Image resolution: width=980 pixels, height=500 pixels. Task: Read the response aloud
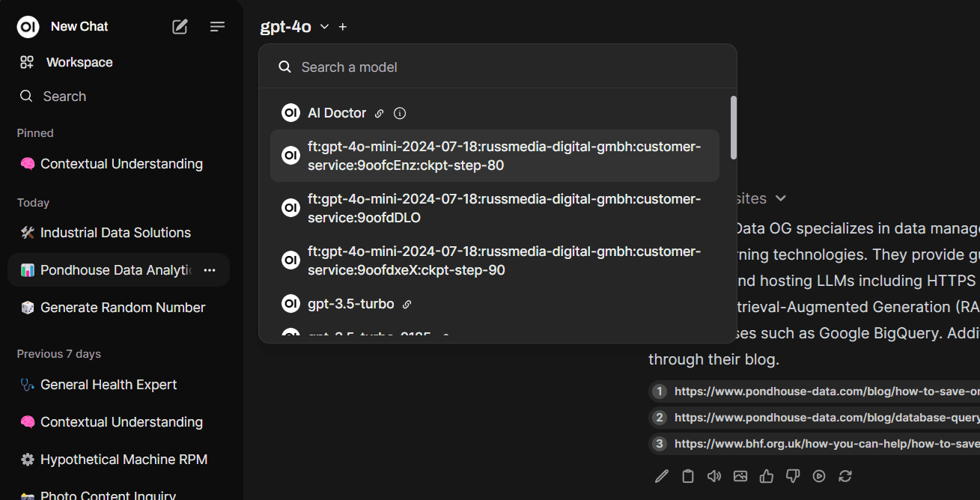tap(713, 475)
